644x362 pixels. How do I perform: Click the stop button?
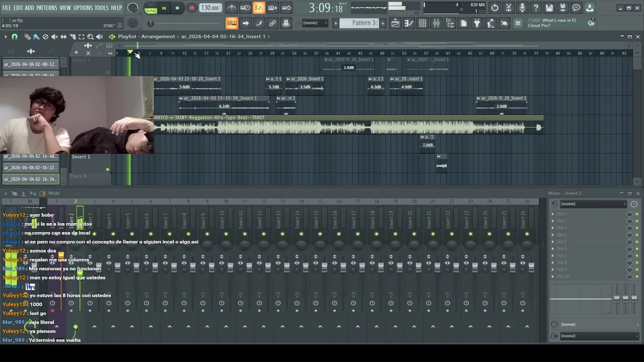(177, 8)
